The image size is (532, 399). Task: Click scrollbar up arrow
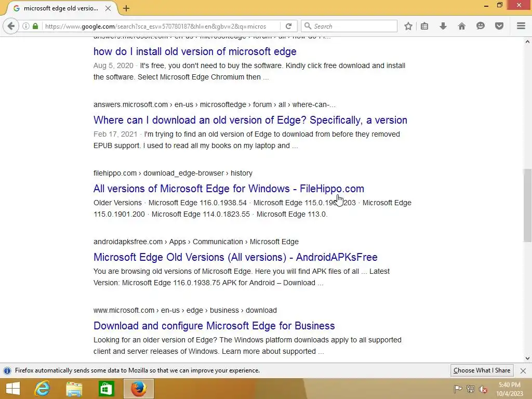(x=527, y=42)
